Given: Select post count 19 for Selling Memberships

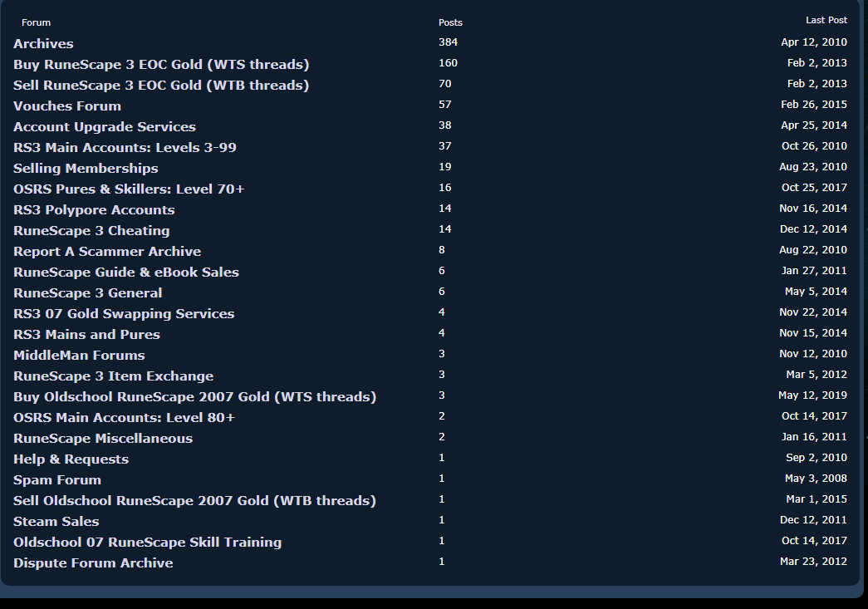Looking at the screenshot, I should click(445, 167).
